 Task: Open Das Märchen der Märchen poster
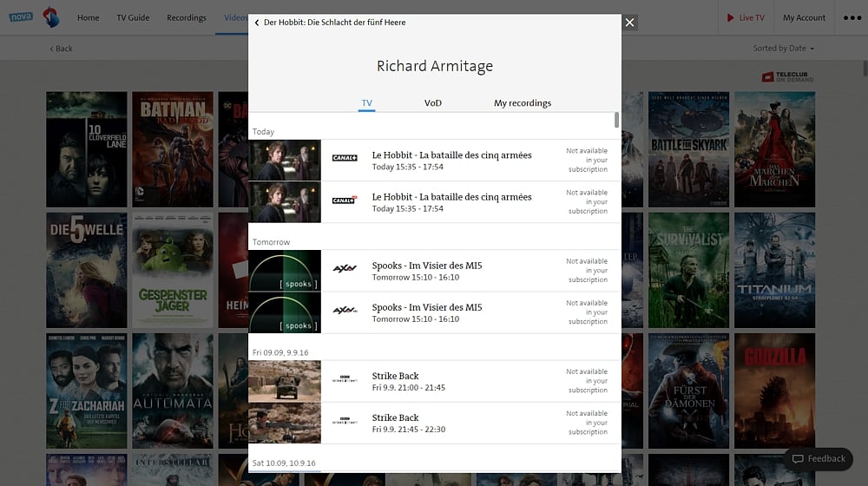[774, 149]
